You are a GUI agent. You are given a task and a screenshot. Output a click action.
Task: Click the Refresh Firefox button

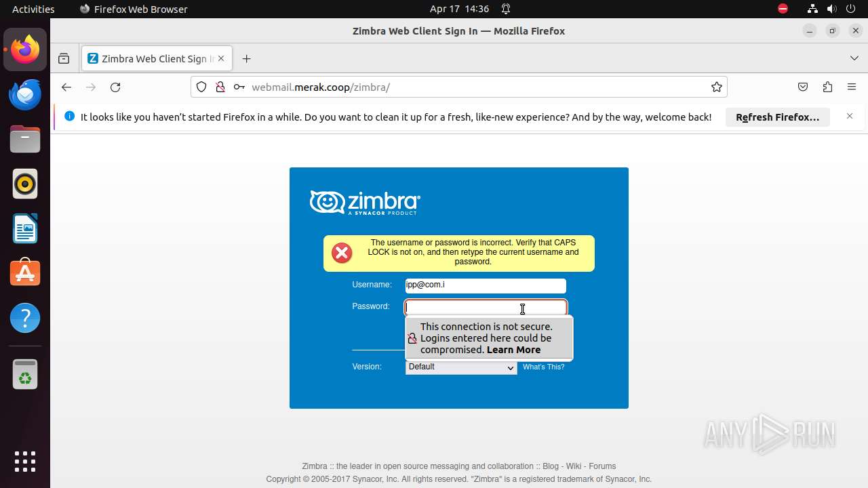[778, 117]
